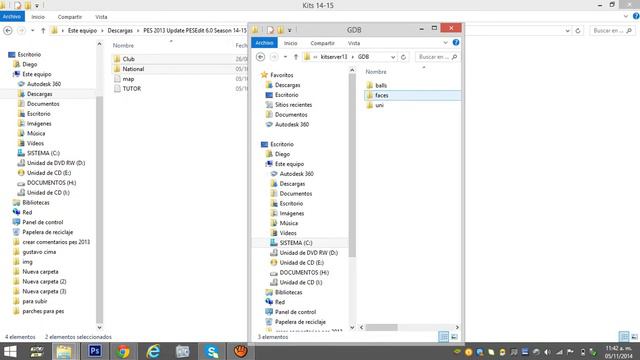Switch GDB window to details view

pyautogui.click(x=443, y=336)
